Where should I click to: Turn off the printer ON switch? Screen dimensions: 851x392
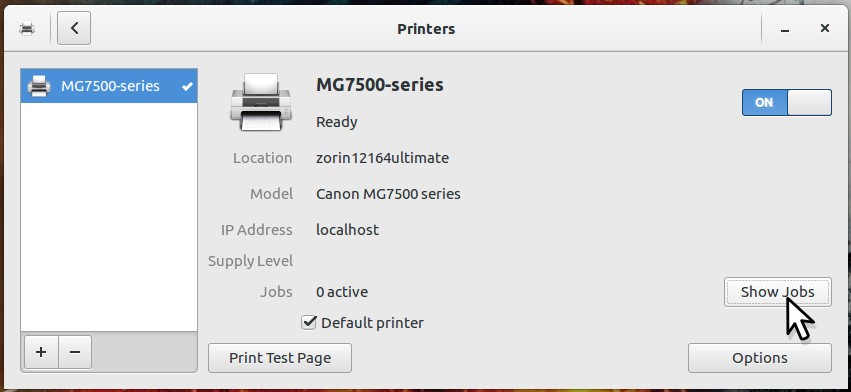tap(786, 103)
